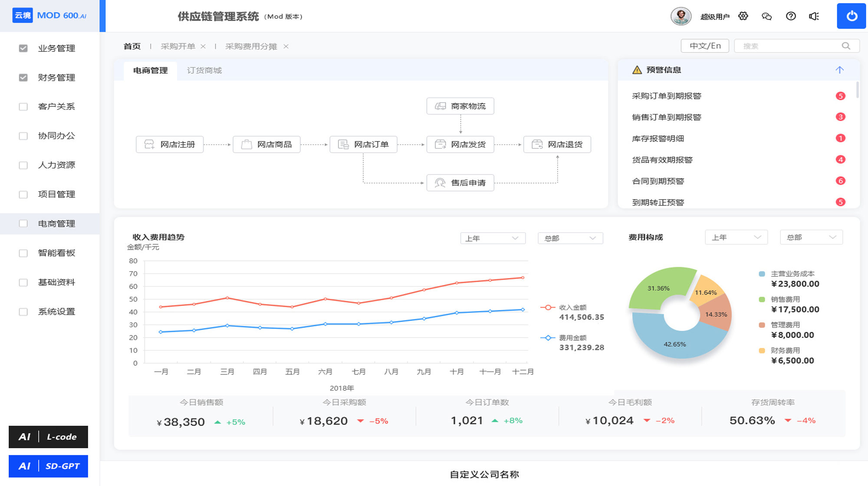Open the 采购费用分摊 page tab

pos(251,46)
